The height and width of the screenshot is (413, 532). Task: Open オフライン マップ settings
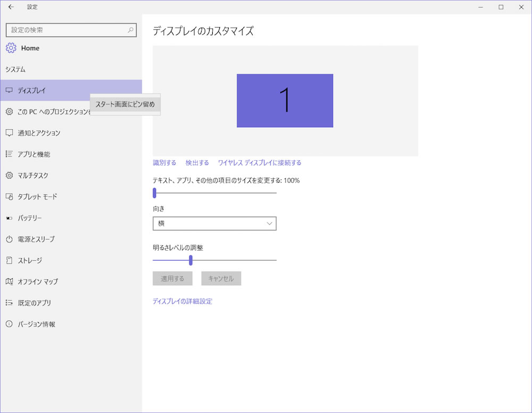71,282
